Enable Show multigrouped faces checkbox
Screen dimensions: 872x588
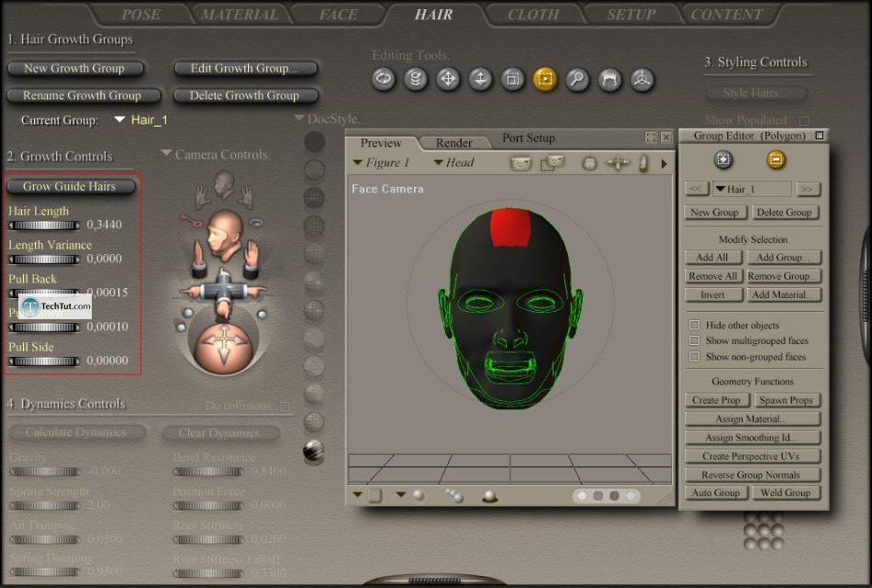pos(694,340)
